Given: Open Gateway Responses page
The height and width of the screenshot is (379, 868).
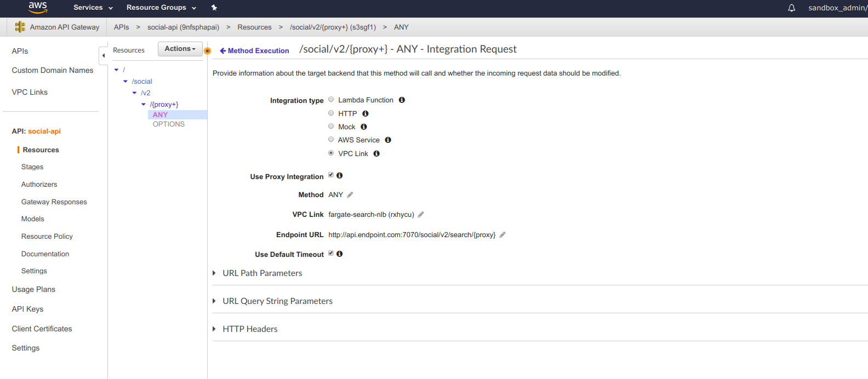Looking at the screenshot, I should click(x=54, y=202).
